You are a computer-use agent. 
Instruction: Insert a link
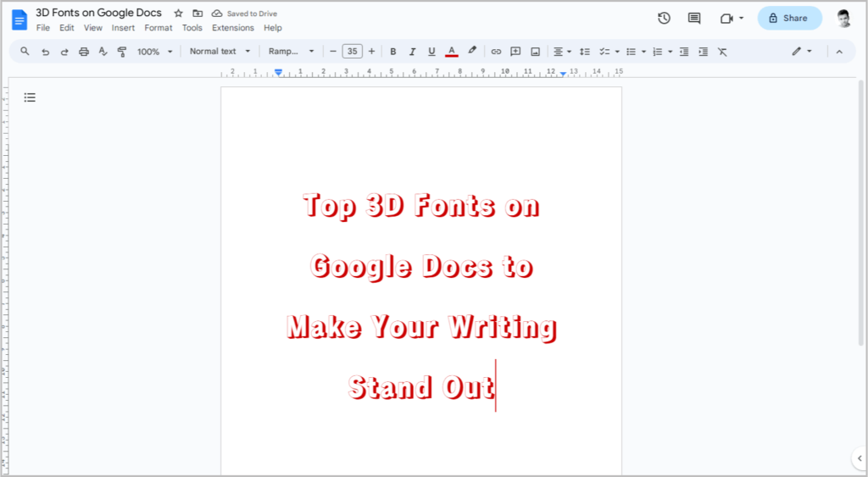tap(496, 52)
